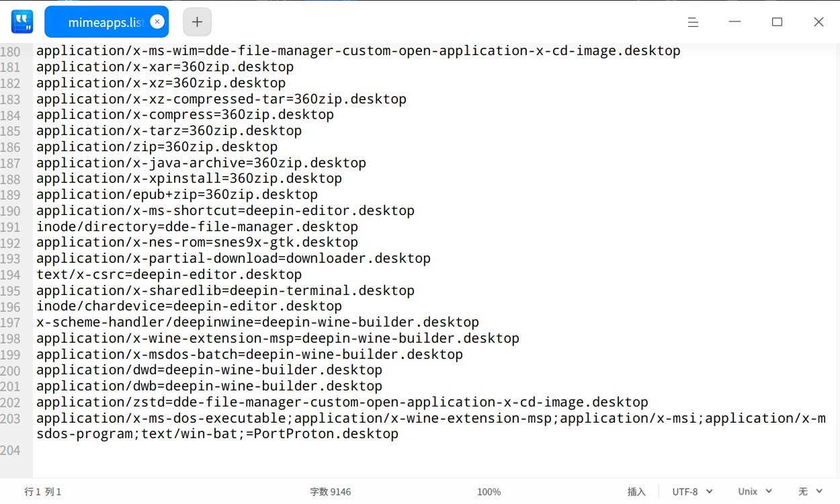Viewport: 840px width, 504px height.
Task: Click the application/x-sharedlib line
Action: pos(225,291)
